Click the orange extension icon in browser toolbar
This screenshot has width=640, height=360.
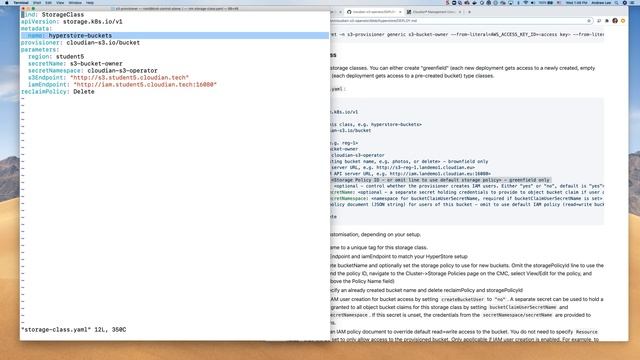(623, 20)
